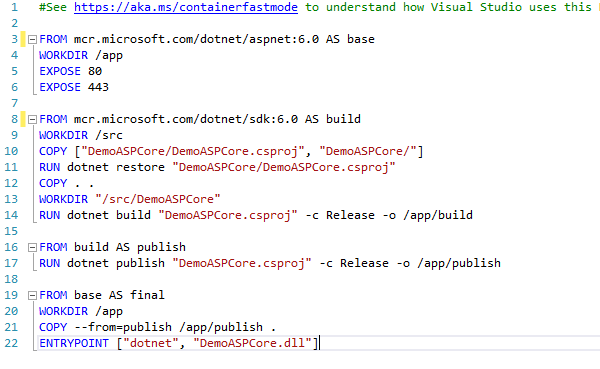Screen dimensions: 600x369
Task: Click the string "DemoASPCore/" on line 10
Action: pyautogui.click(x=368, y=151)
